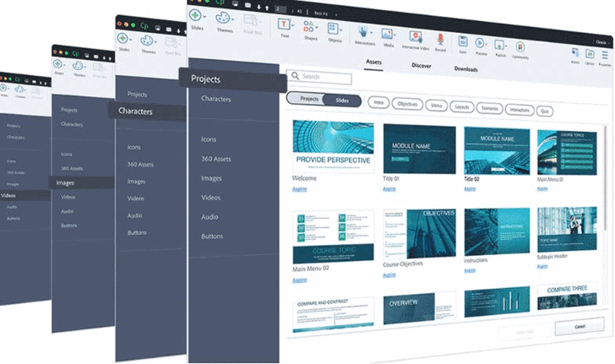
Task: Click the Record microphone icon
Action: (439, 39)
